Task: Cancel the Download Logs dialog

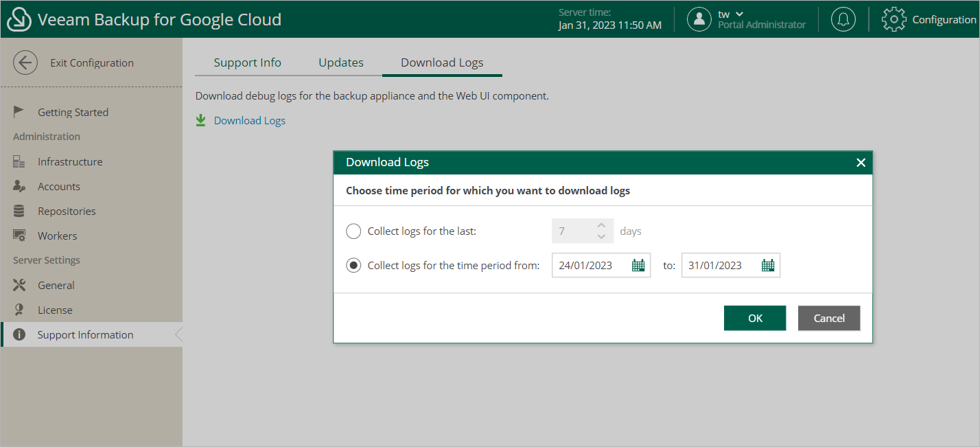Action: (828, 318)
